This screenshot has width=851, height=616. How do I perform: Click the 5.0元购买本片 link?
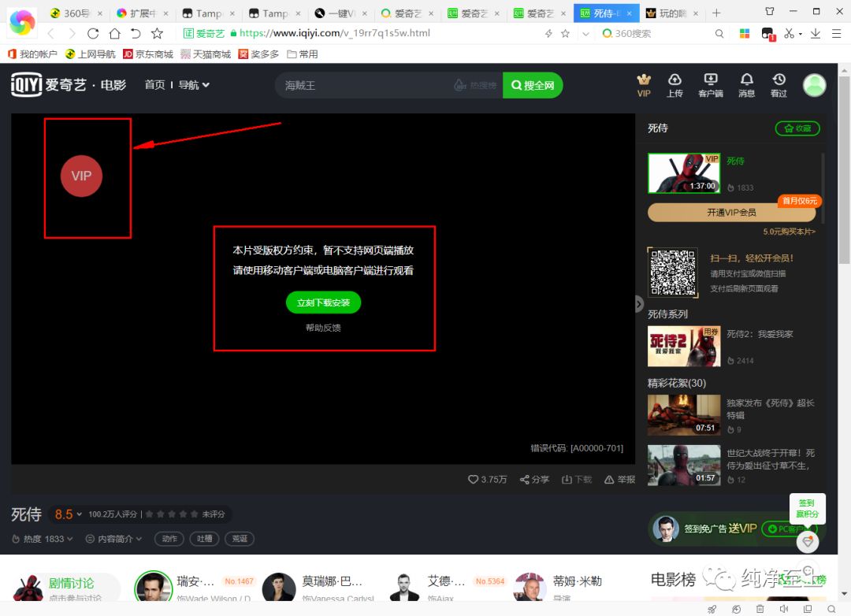point(789,232)
